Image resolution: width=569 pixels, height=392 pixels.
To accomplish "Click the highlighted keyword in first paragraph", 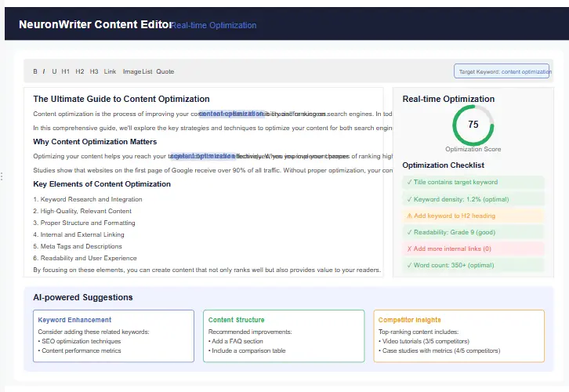I will (231, 114).
